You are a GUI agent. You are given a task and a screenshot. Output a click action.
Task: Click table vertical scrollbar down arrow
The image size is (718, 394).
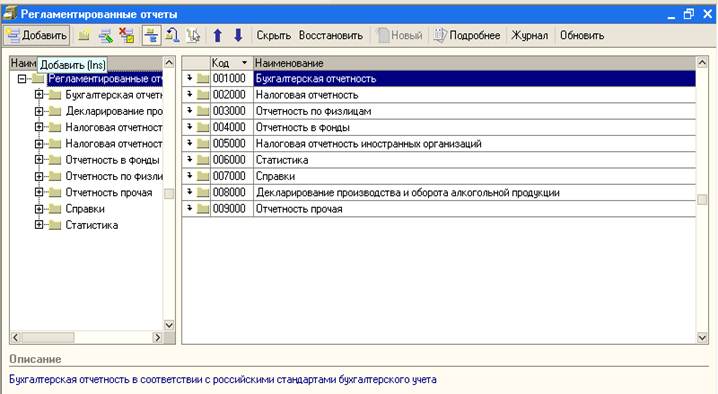[702, 338]
